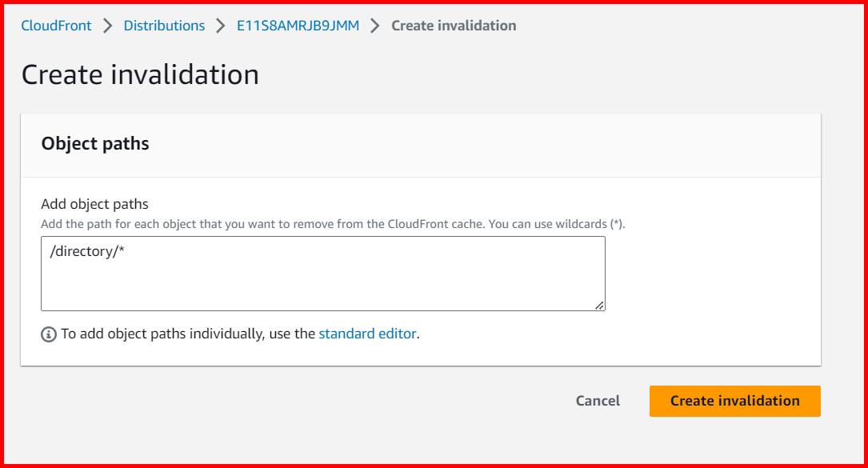The image size is (868, 468).
Task: Select the Create invalidation breadcrumb label
Action: click(x=451, y=25)
